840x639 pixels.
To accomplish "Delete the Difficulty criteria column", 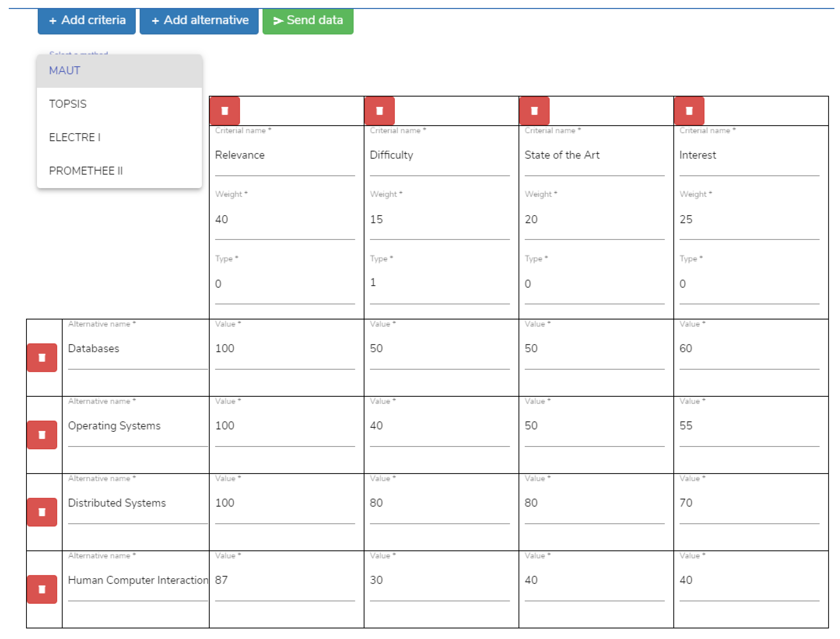I will 379,111.
